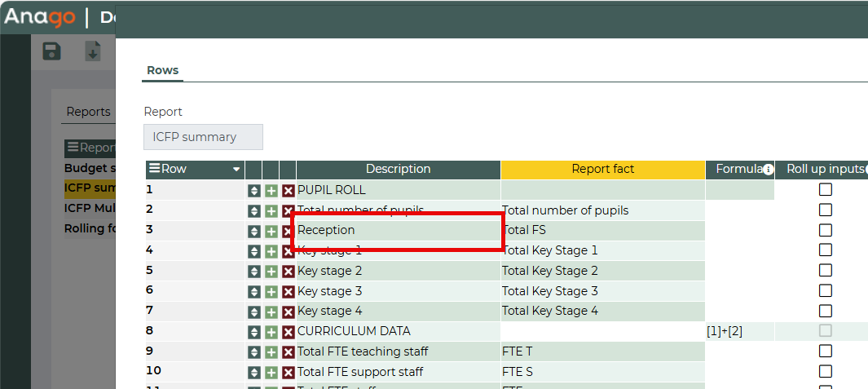Click the save disk icon in toolbar
This screenshot has width=868, height=389.
click(52, 51)
